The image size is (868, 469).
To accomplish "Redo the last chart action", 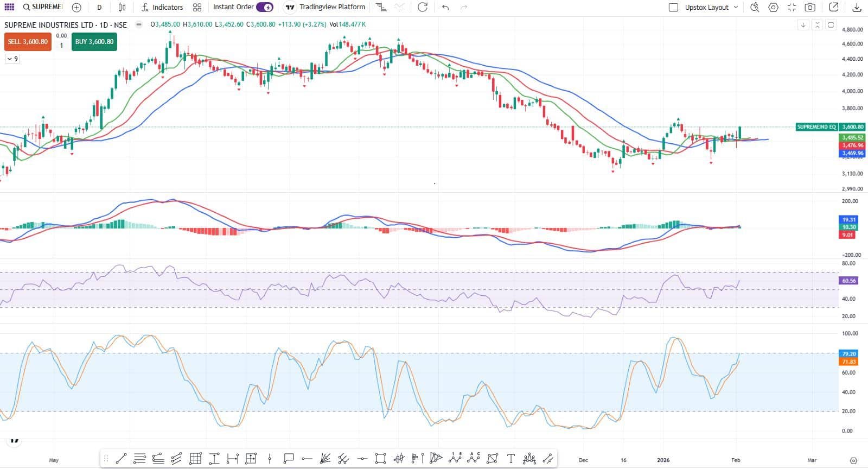I will (464, 7).
